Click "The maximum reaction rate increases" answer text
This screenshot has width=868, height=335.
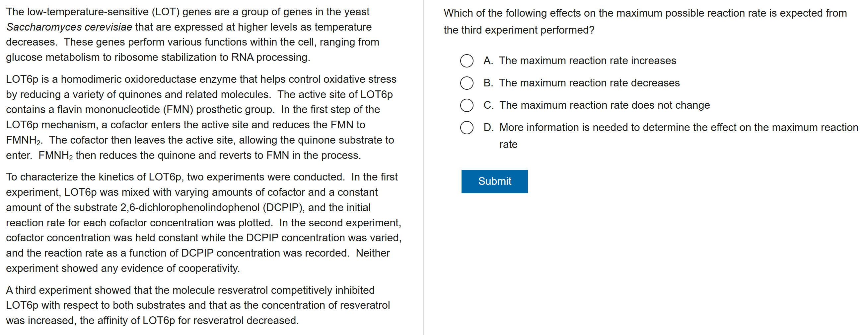tap(587, 61)
